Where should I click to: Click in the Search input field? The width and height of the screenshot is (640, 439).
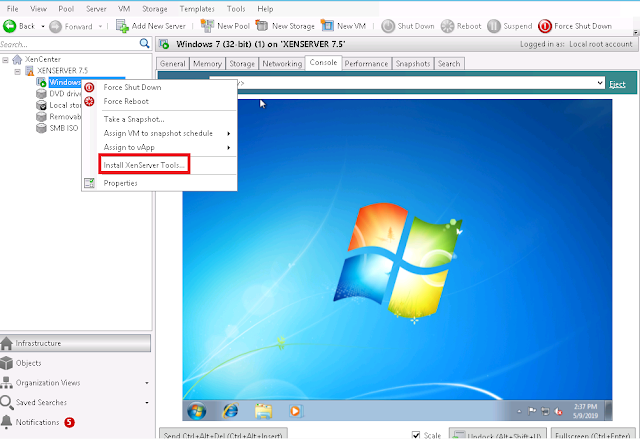[x=69, y=44]
